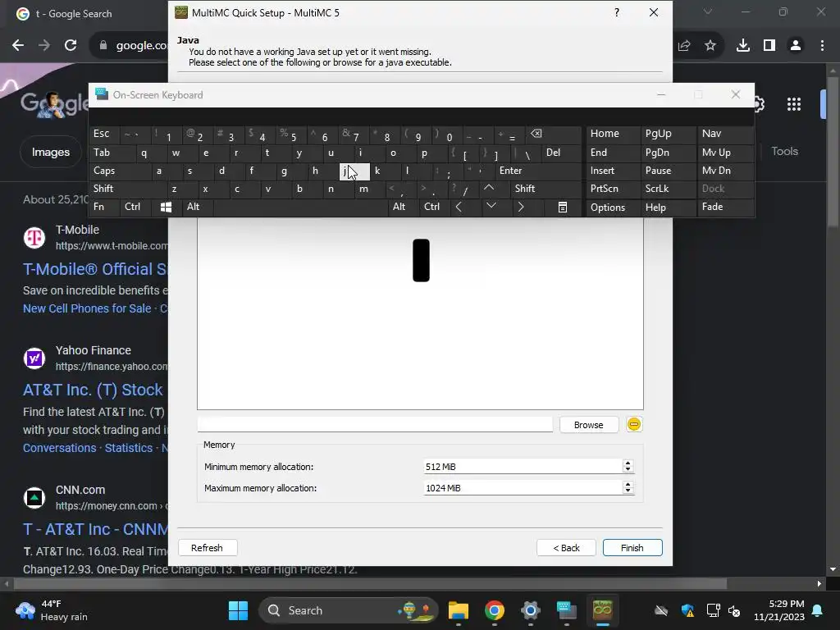This screenshot has height=630, width=840.
Task: Click the Maximum memory allocation value field
Action: [523, 488]
